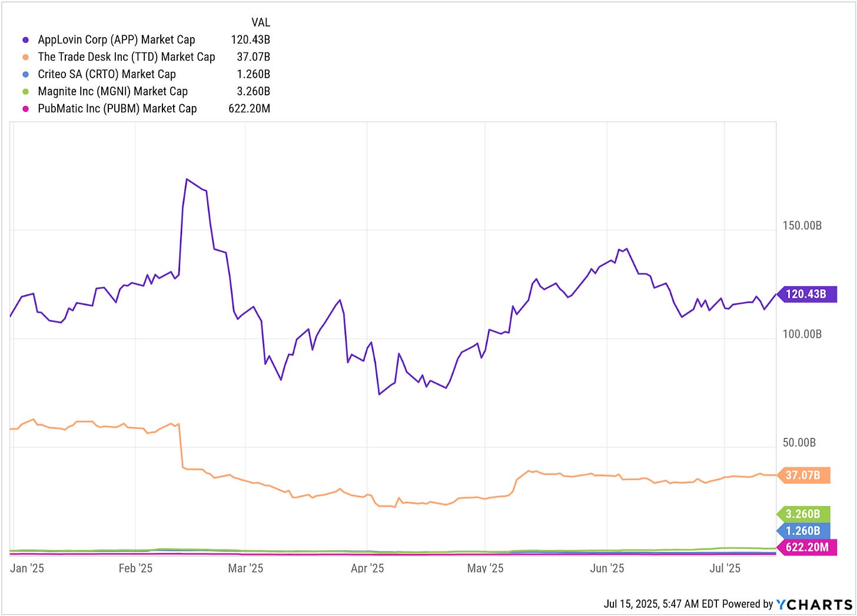Select 'PubMatic Inc (PUBM) Market Cap' label
This screenshot has height=616, width=857.
[117, 108]
